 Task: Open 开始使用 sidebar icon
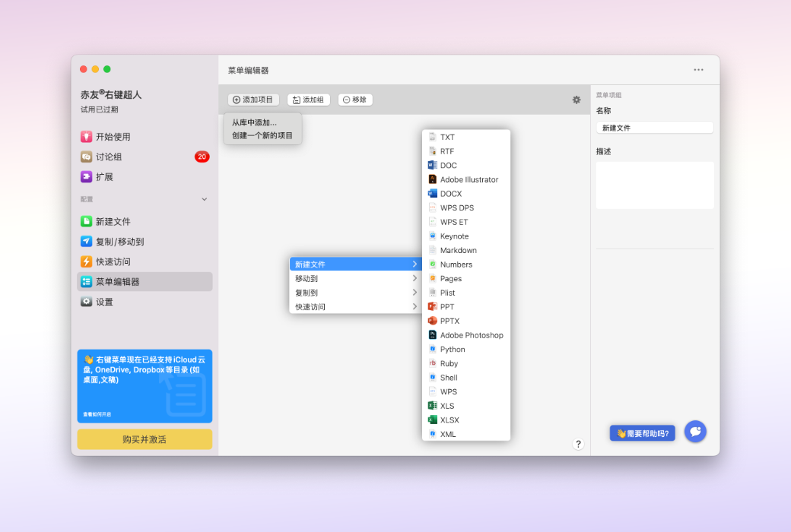(x=86, y=137)
